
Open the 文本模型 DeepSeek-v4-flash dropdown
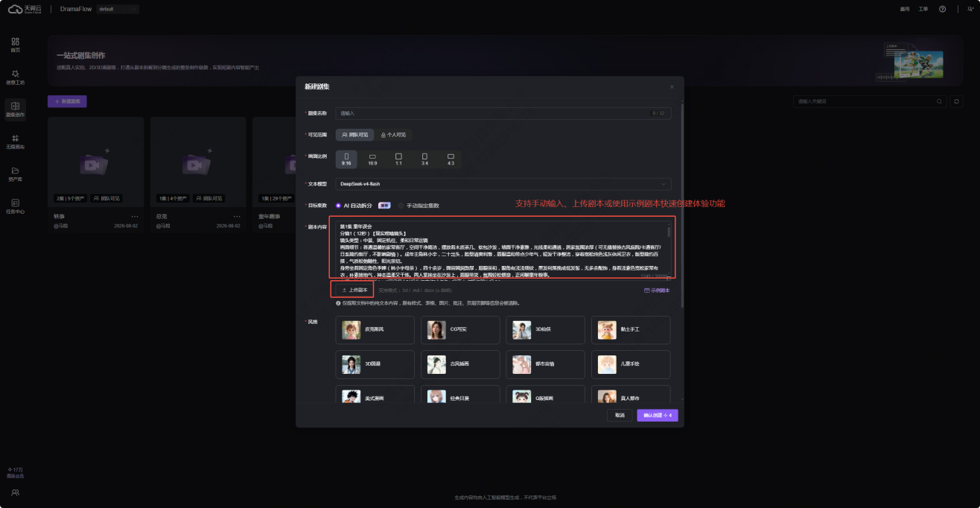coord(503,184)
